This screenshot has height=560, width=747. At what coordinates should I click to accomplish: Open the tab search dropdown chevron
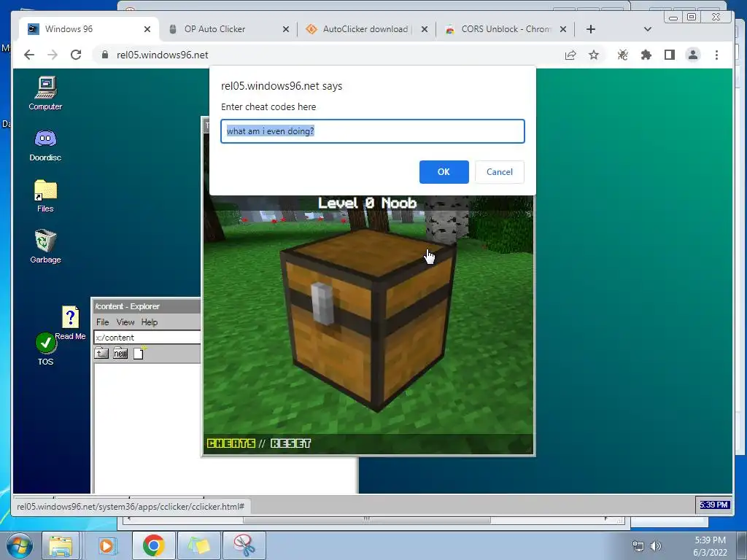click(648, 29)
